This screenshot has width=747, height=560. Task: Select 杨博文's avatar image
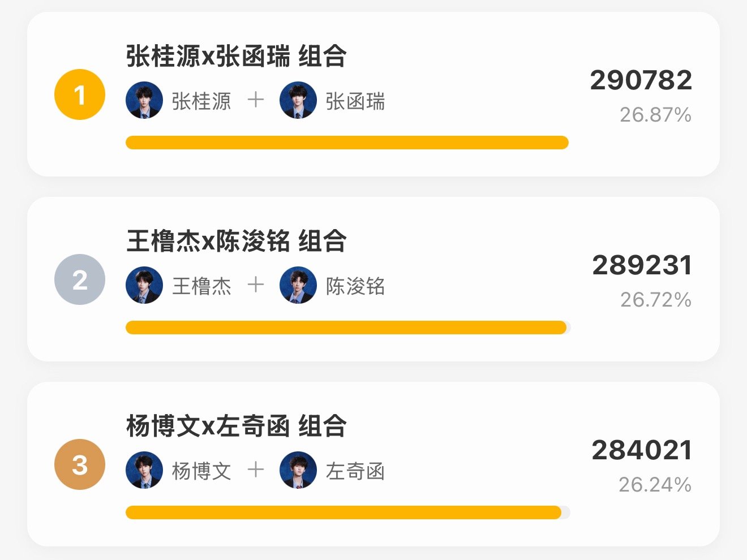(x=144, y=470)
